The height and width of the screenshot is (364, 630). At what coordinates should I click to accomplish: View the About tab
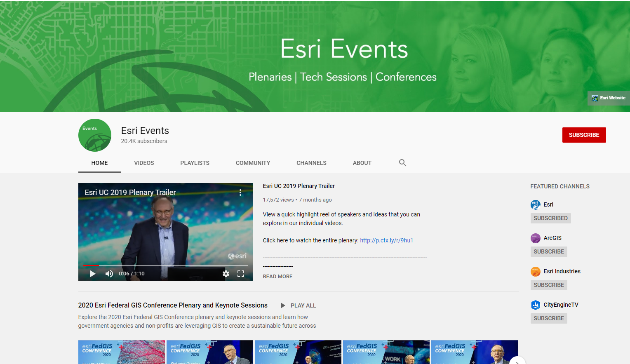click(x=362, y=163)
